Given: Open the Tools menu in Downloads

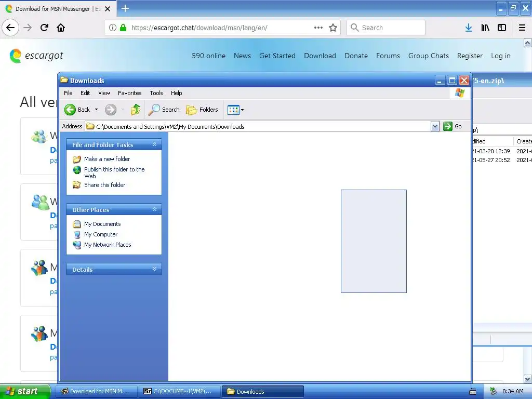Looking at the screenshot, I should coord(156,93).
